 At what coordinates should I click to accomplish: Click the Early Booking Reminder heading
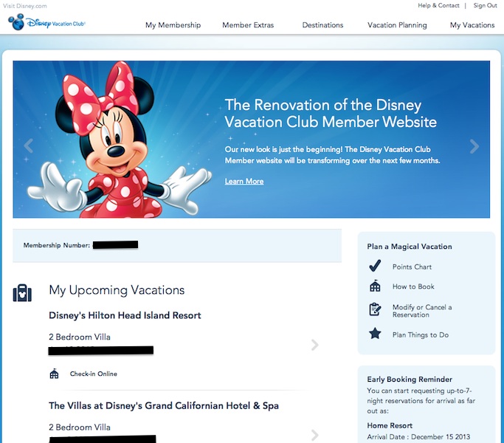(x=410, y=380)
